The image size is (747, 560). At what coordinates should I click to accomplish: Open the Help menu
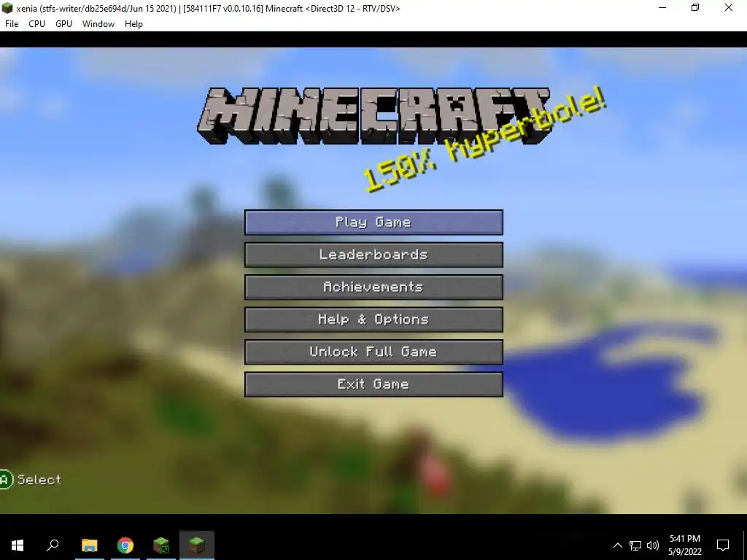click(x=134, y=24)
